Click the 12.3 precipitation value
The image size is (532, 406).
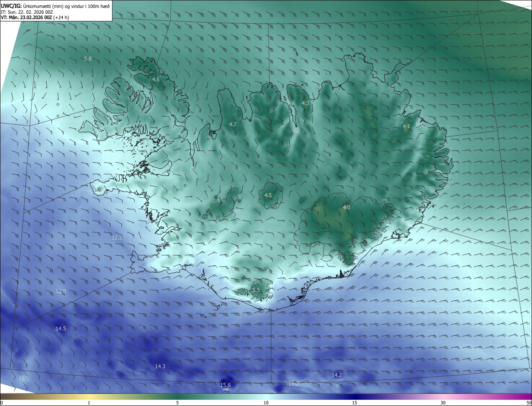coord(117,237)
